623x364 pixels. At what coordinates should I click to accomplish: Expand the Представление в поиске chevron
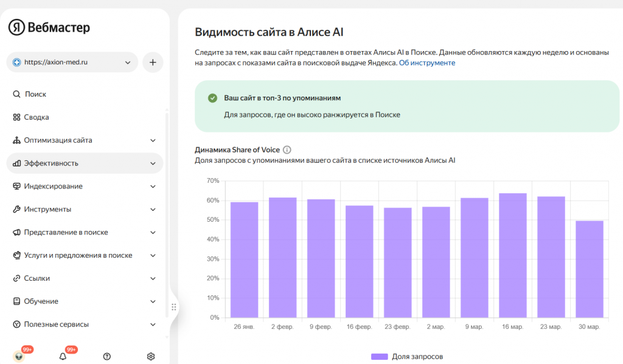pos(153,233)
